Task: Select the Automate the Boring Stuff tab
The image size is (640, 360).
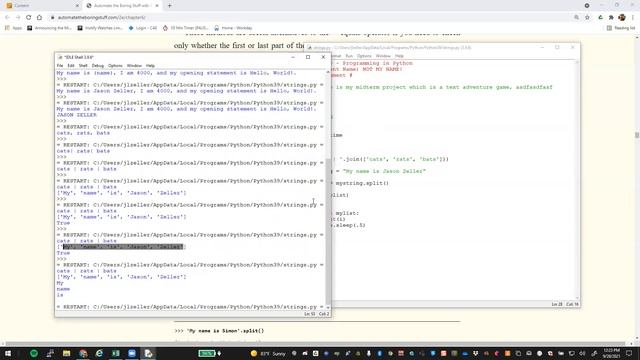Action: pyautogui.click(x=122, y=6)
